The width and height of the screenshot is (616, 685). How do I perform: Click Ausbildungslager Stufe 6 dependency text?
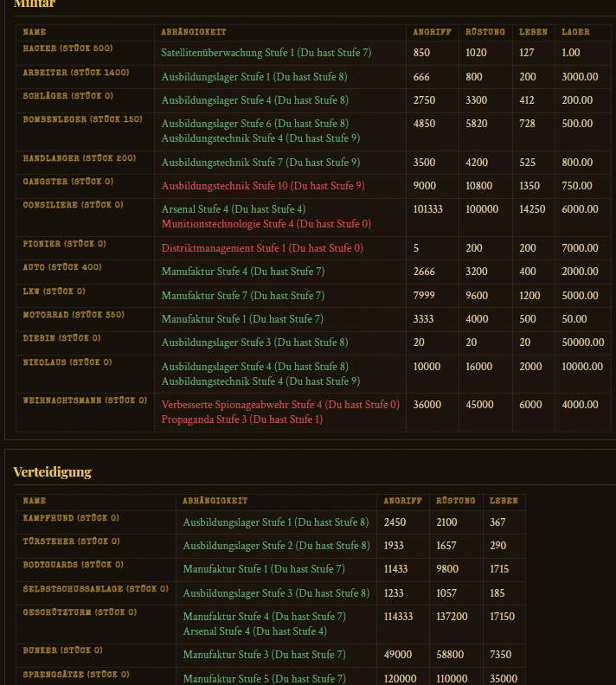[254, 124]
